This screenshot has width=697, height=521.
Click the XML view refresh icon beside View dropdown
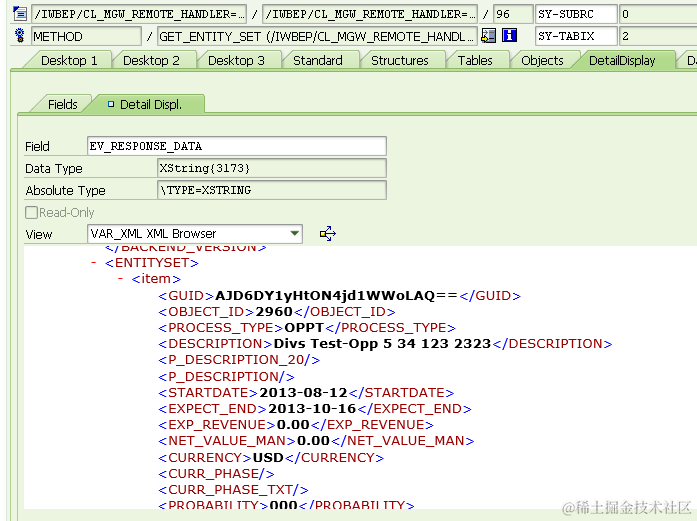[x=328, y=233]
